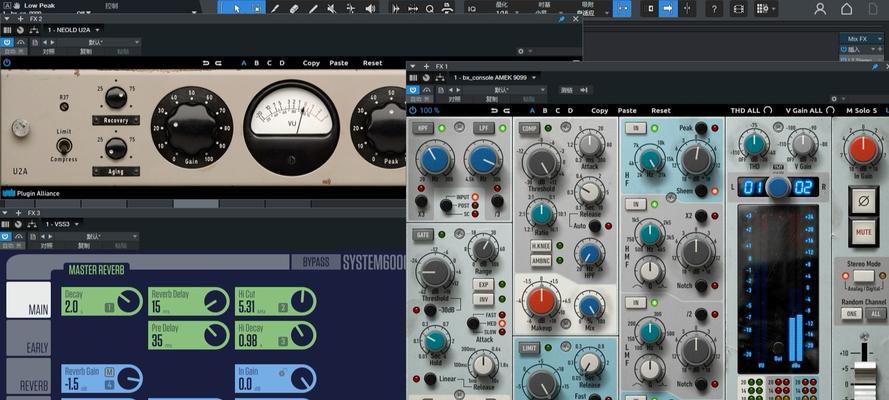
Task: Switch to the REVERB tab in VSS3
Action: tap(28, 376)
